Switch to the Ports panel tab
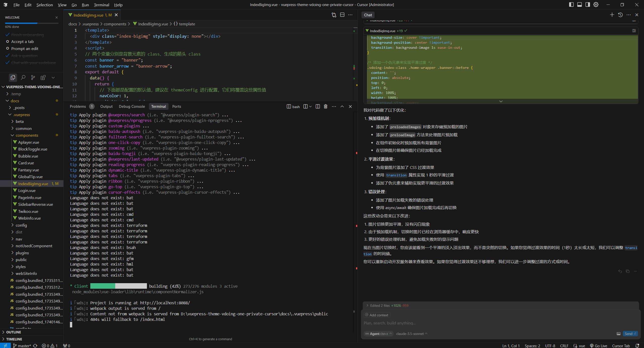Screen dimensions: 644x348 (x=177, y=107)
